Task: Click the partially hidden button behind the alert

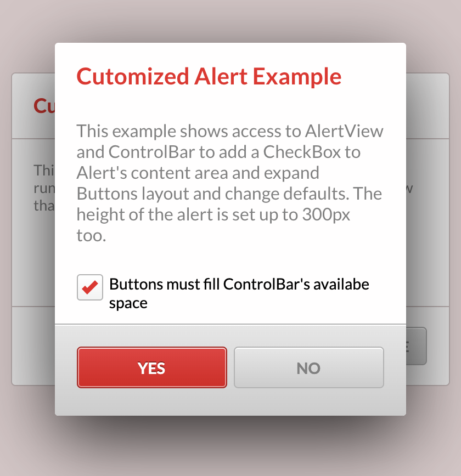Action: click(x=417, y=346)
